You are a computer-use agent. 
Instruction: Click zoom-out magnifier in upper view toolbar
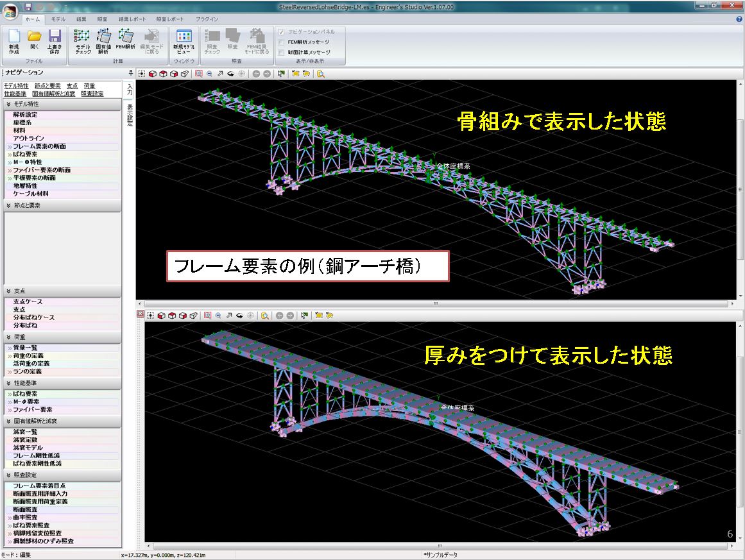(x=210, y=74)
